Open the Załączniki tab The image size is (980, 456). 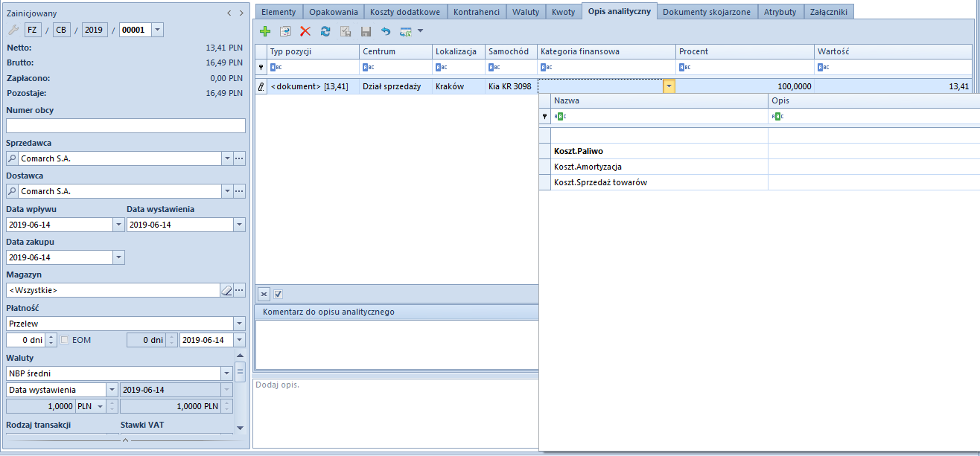(x=829, y=12)
